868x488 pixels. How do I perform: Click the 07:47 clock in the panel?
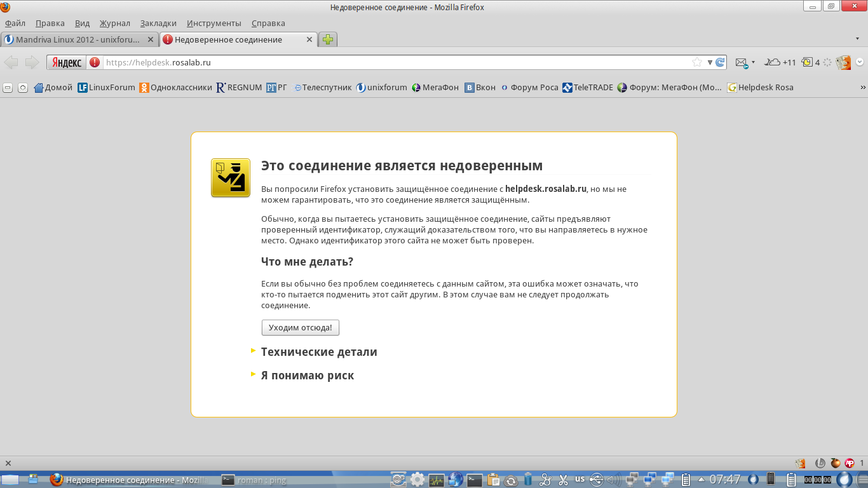click(x=725, y=479)
